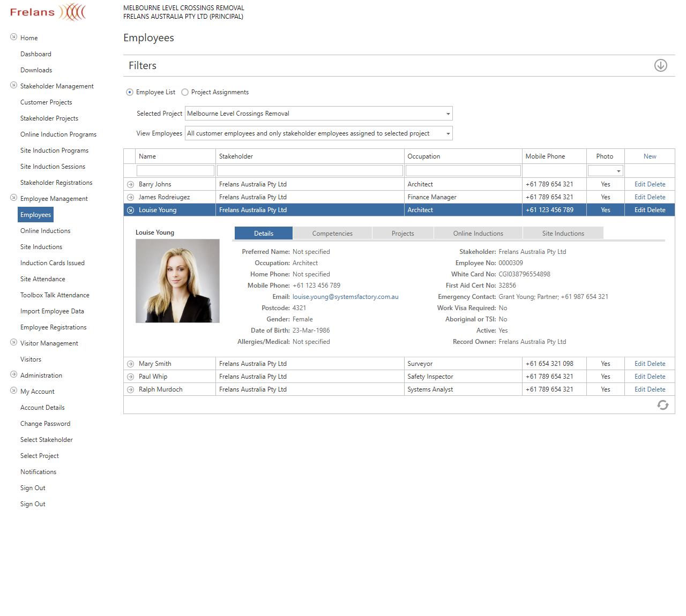Click the grid refresh icon
This screenshot has width=686, height=616.
pos(662,405)
